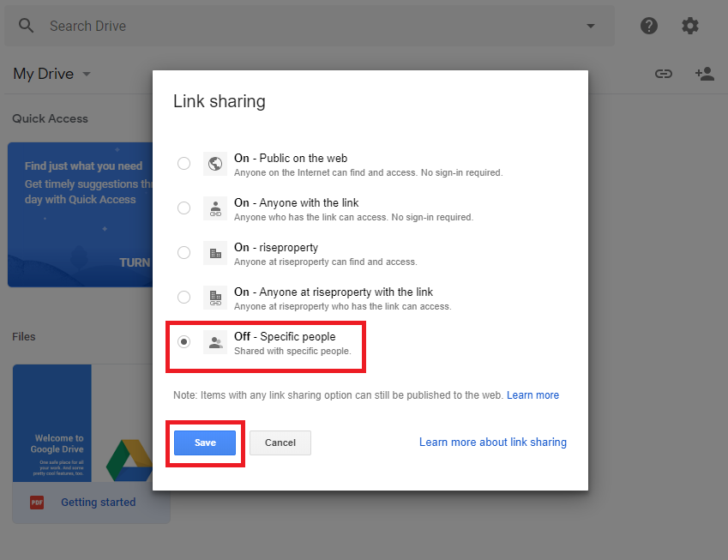
Task: Open the Learn more link in note
Action: click(532, 395)
